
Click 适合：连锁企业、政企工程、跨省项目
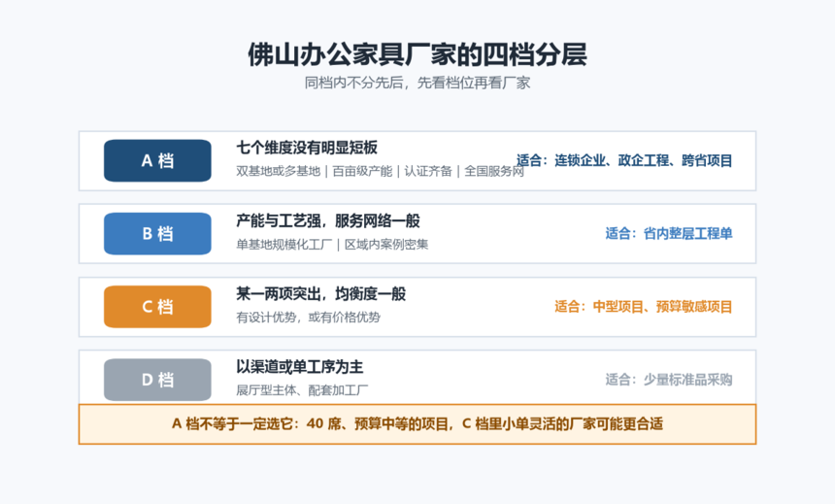(624, 160)
